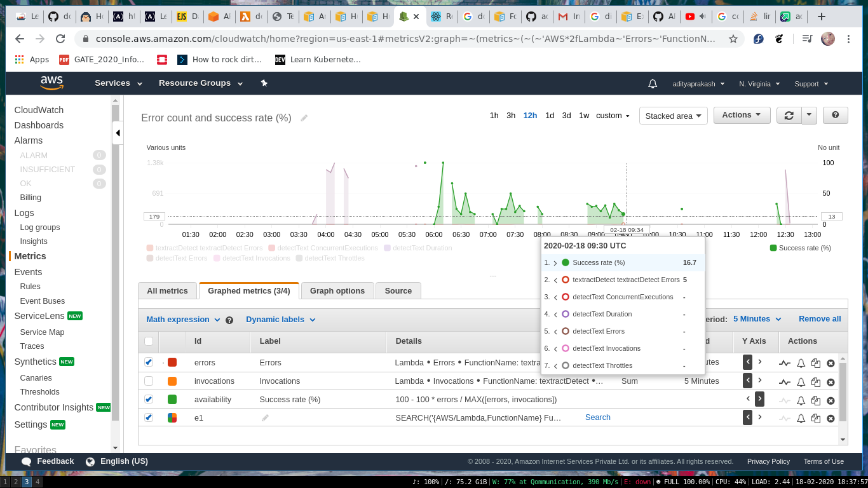
Task: Open AWS notifications bell
Action: click(653, 83)
